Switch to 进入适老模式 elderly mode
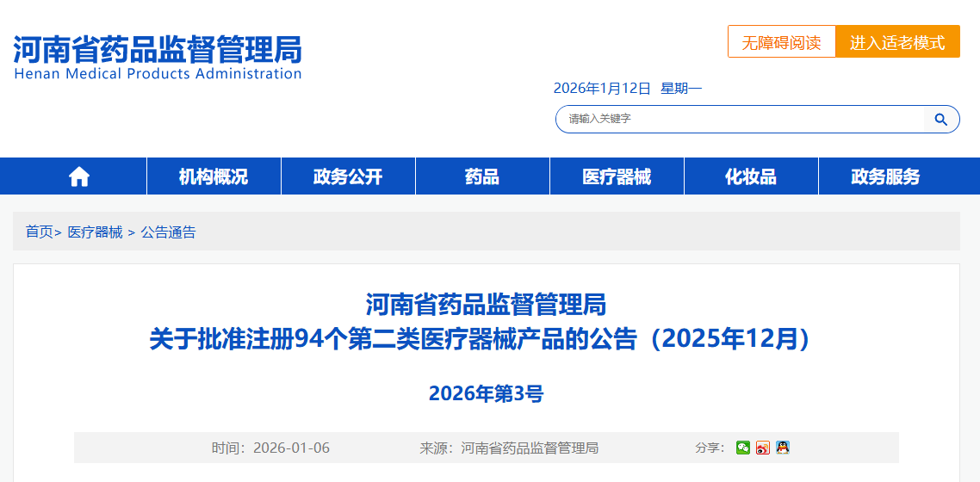 [897, 42]
